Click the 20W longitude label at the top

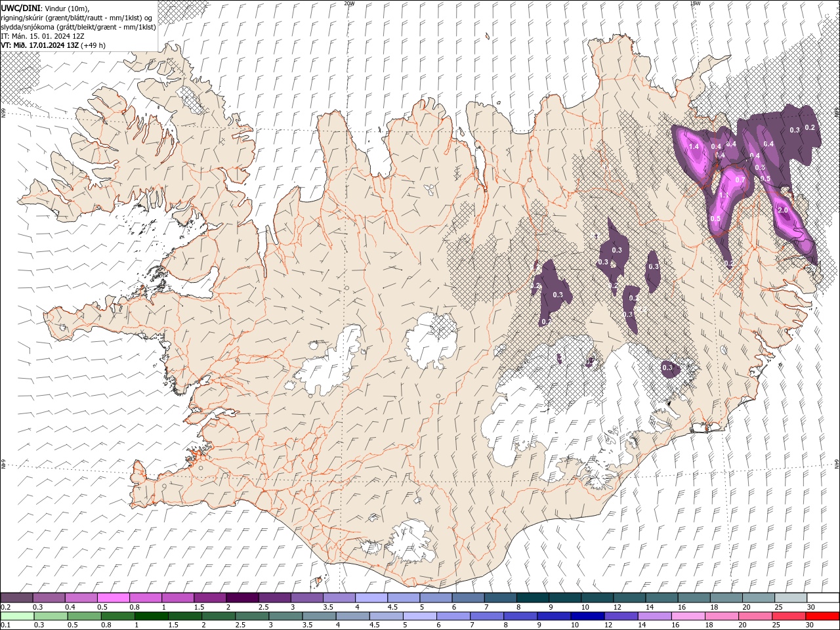coord(349,3)
